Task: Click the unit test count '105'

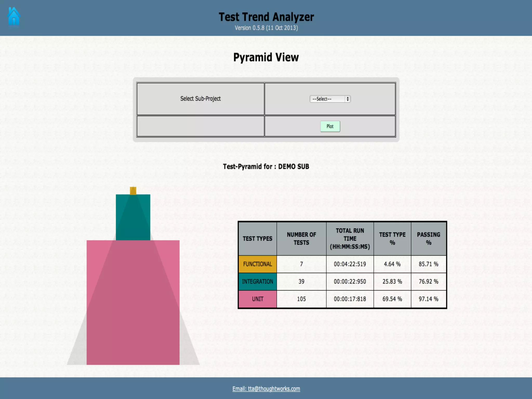Action: coord(301,299)
